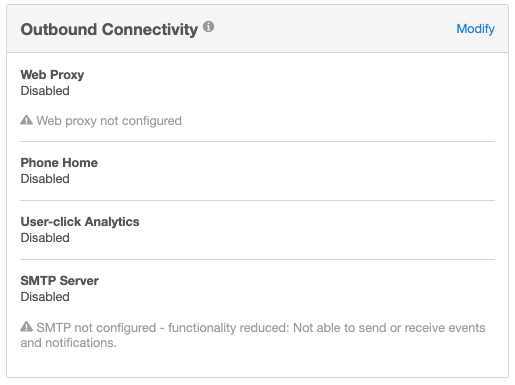Click the word Connectivity in the header
The width and height of the screenshot is (515, 385).
pos(150,29)
